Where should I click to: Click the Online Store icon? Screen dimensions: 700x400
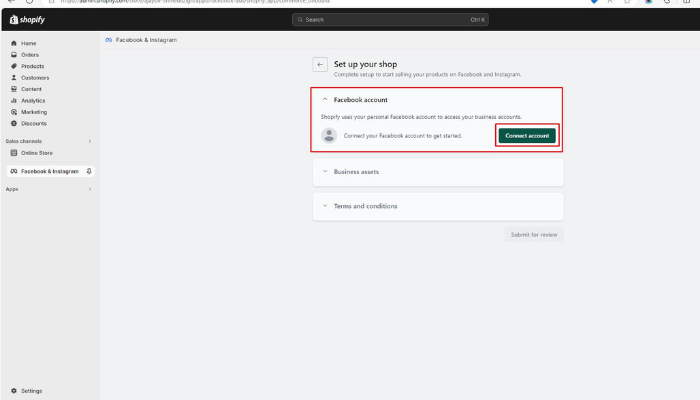pos(14,153)
